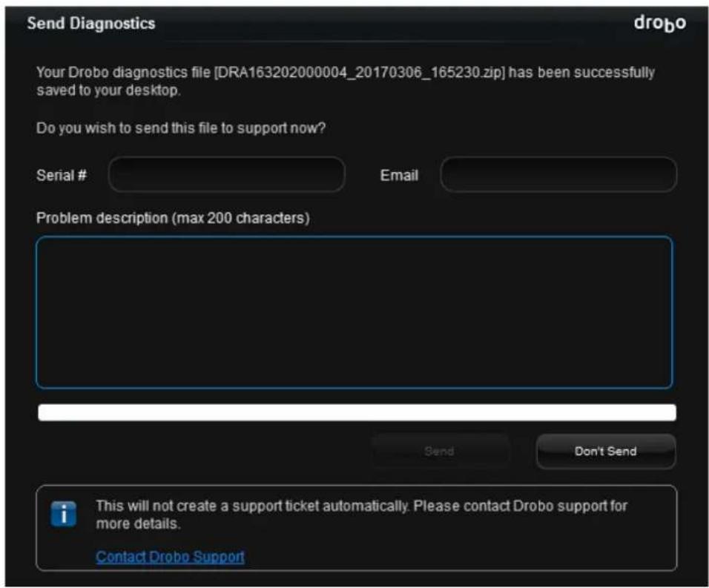Click the Serial # label
This screenshot has height=588, width=709.
[x=62, y=175]
